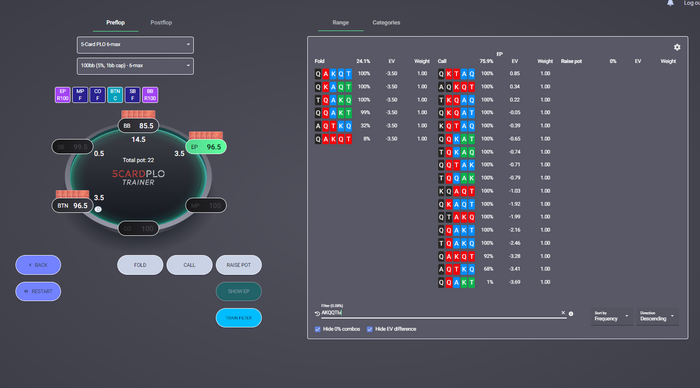
Task: Clear the filter text with X
Action: click(x=563, y=313)
